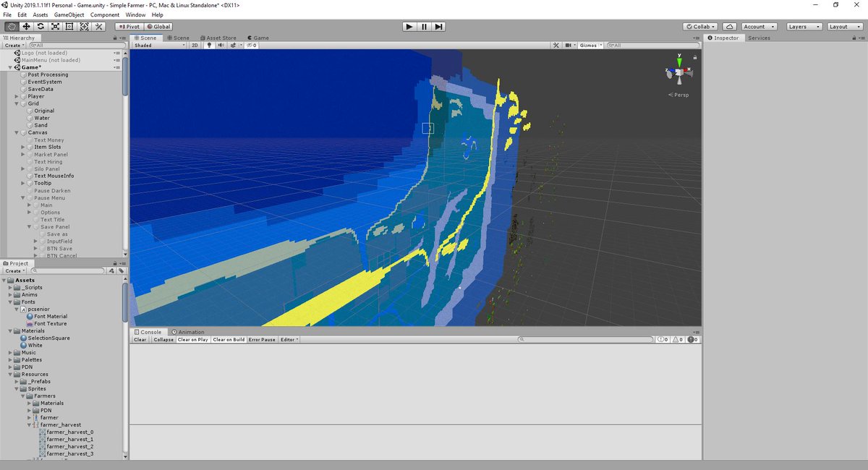This screenshot has height=470, width=868.
Task: Toggle Collapse in Console
Action: click(x=163, y=340)
